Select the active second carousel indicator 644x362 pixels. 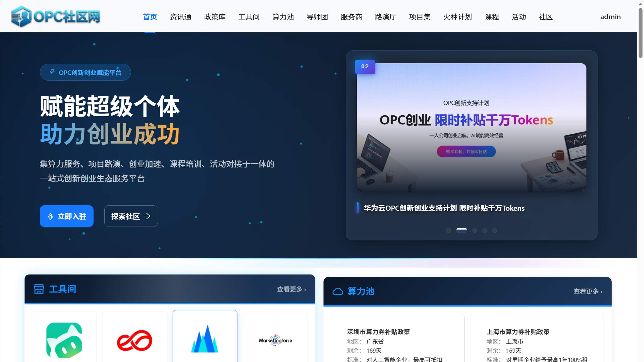[x=462, y=230]
